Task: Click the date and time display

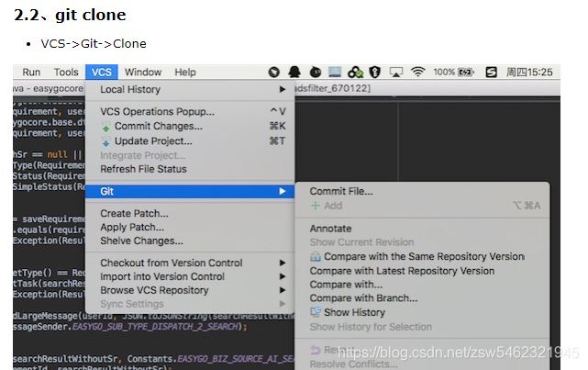Action: 531,72
